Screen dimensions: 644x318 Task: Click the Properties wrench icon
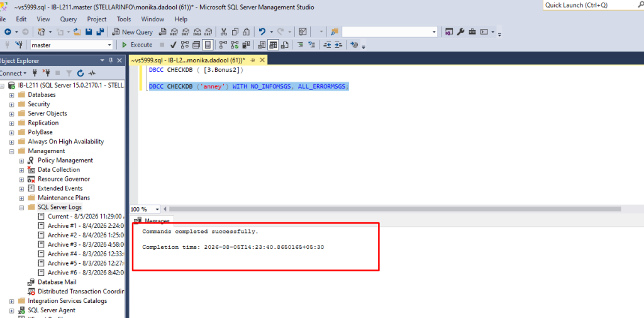coord(461,32)
